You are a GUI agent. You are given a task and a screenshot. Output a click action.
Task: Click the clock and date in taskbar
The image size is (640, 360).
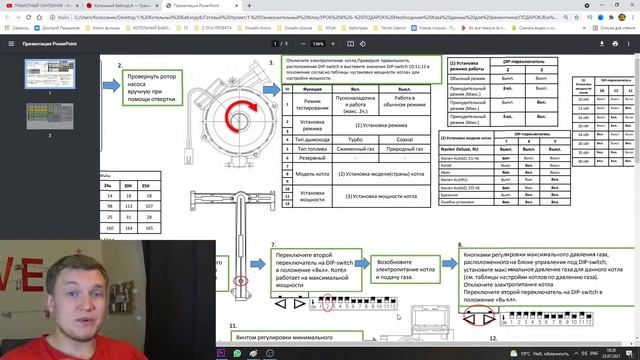click(611, 353)
